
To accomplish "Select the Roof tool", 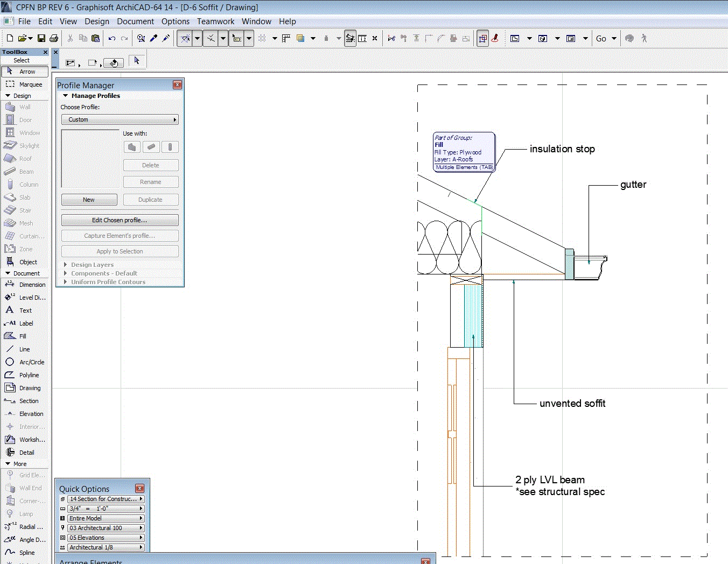I will pyautogui.click(x=24, y=158).
